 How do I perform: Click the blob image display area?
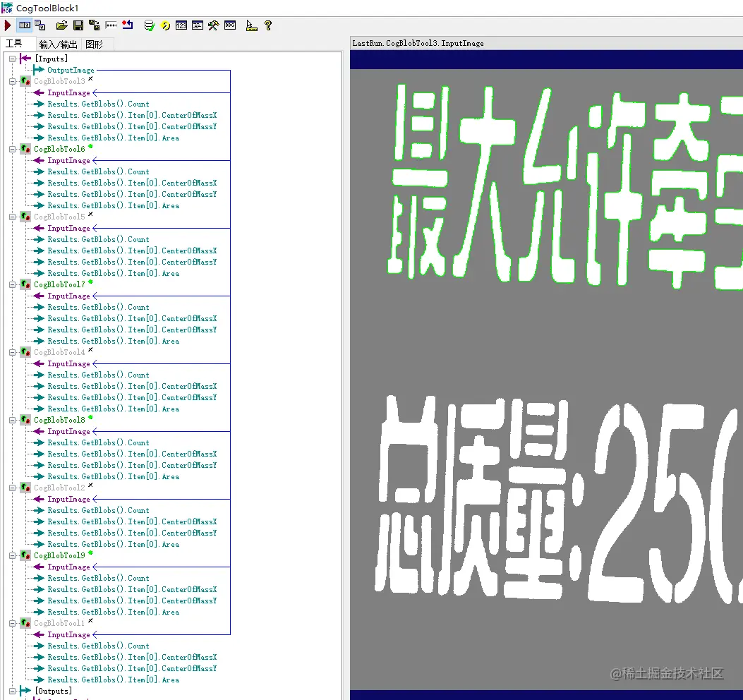[546, 375]
